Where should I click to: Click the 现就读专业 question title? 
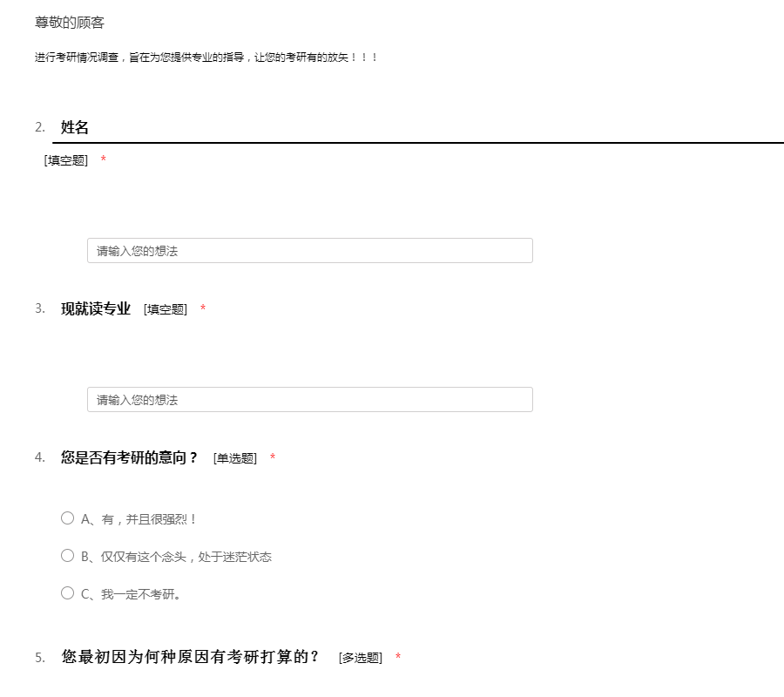point(96,308)
